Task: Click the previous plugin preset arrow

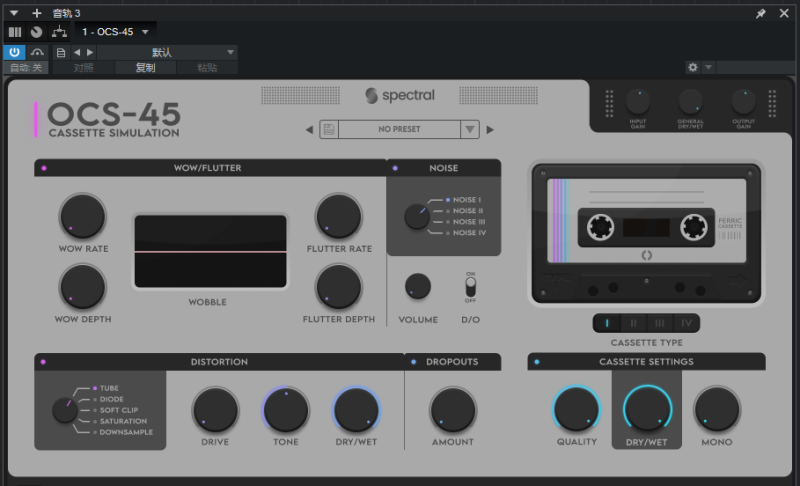Action: click(309, 130)
